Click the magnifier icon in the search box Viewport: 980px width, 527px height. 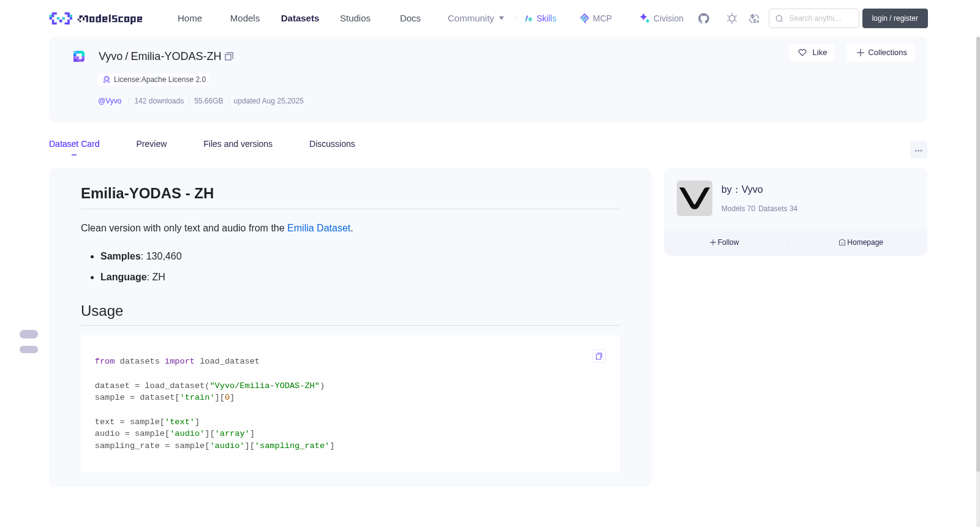[779, 18]
